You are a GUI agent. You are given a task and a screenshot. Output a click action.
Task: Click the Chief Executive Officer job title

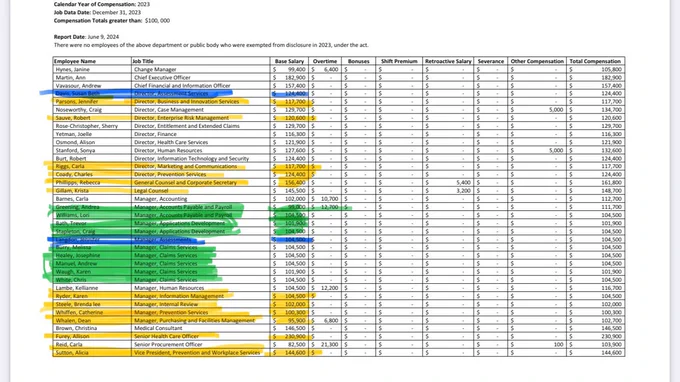pos(162,78)
